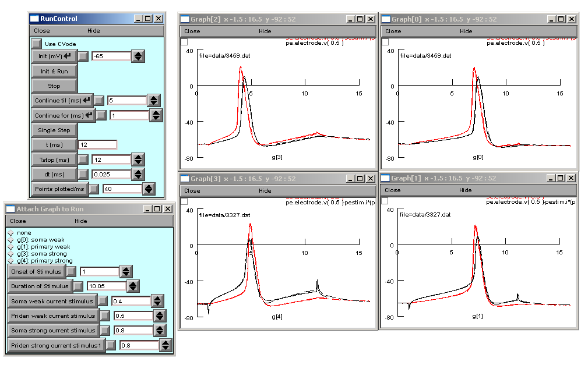Click Graph[3] top-left menu box
Image resolution: width=588 pixels, height=365 pixels.
pos(185,200)
